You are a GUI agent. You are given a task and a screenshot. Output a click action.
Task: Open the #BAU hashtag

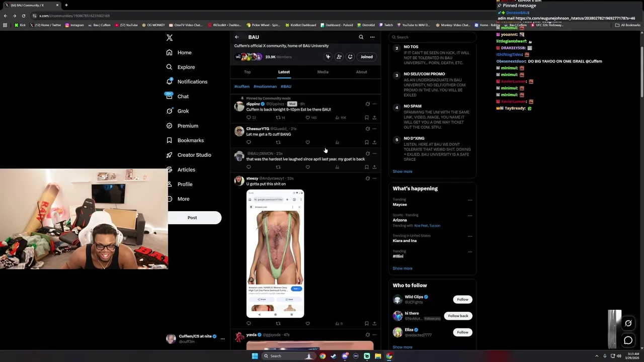pyautogui.click(x=286, y=86)
